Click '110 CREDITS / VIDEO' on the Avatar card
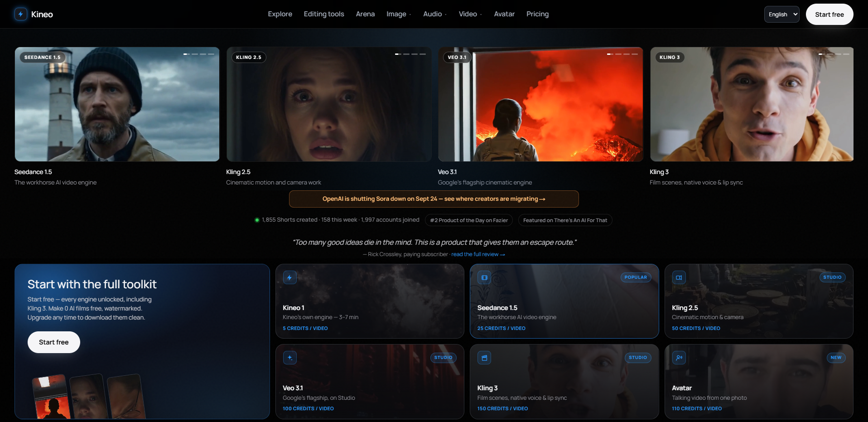Viewport: 868px width, 422px height. tap(697, 408)
